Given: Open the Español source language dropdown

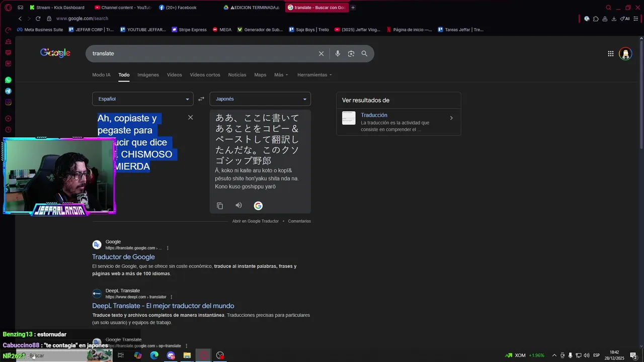Looking at the screenshot, I should (143, 99).
